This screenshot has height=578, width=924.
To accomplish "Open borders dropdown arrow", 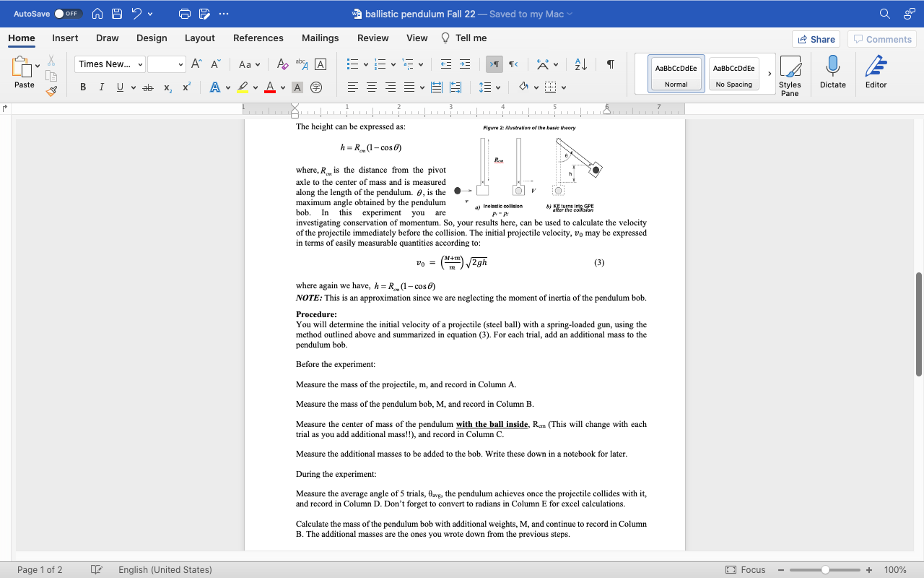I will [x=564, y=87].
